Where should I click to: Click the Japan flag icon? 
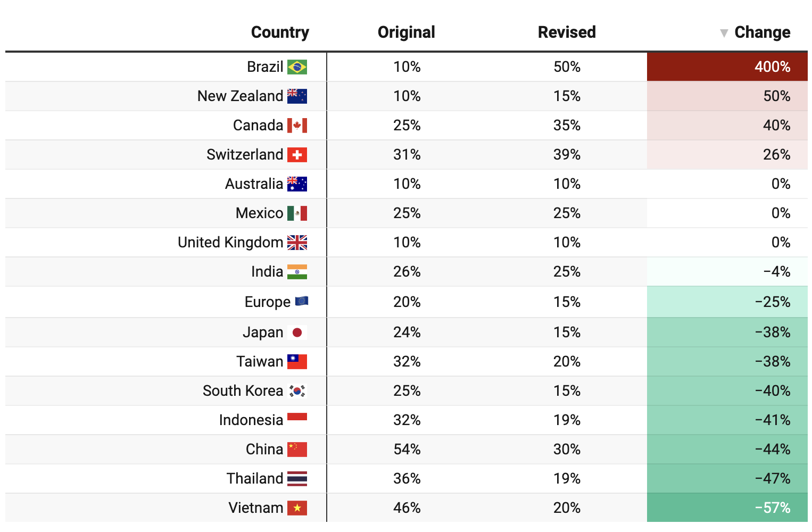click(x=297, y=332)
